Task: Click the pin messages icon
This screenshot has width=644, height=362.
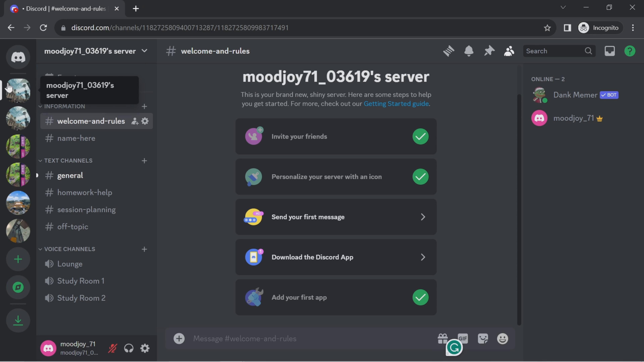Action: click(489, 51)
